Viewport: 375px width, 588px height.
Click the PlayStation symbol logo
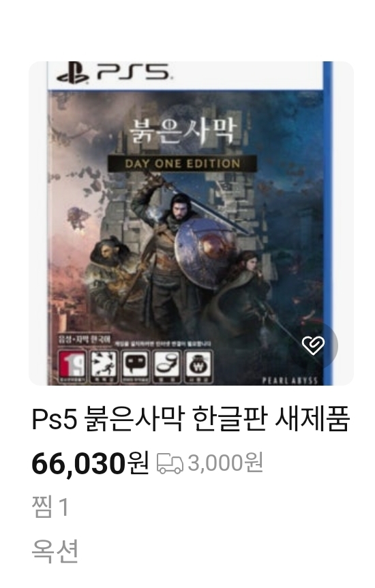73,73
